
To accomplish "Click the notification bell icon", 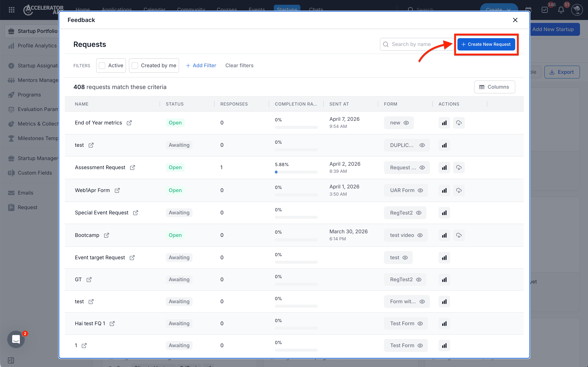I will [x=561, y=10].
